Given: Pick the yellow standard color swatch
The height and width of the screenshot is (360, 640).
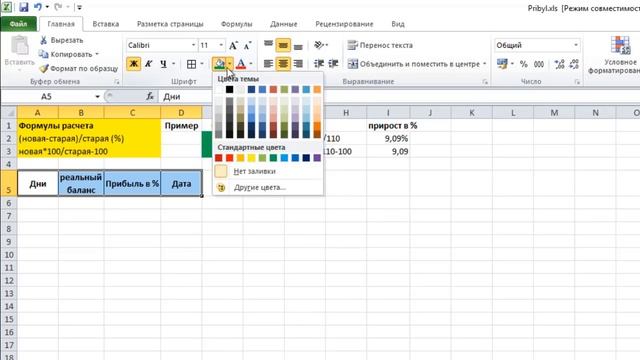Looking at the screenshot, I should click(251, 158).
